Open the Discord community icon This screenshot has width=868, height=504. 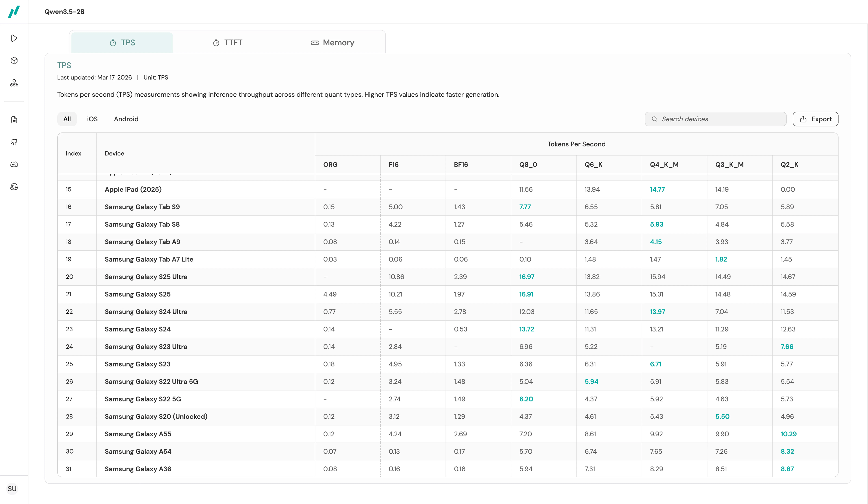point(14,164)
